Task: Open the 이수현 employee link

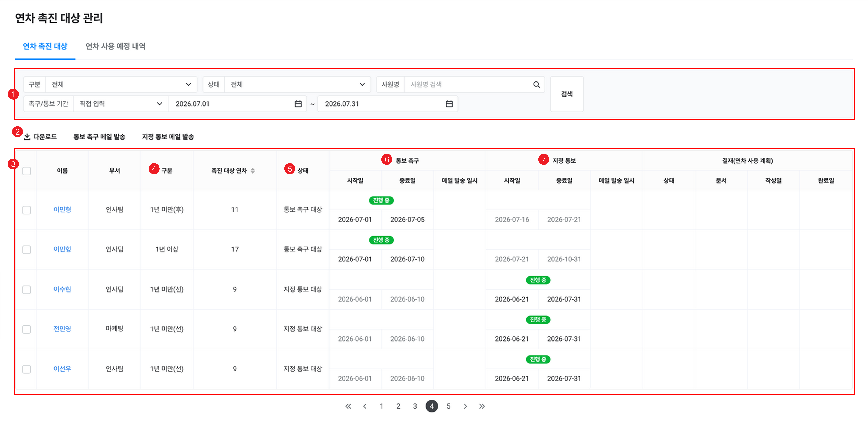Action: [x=62, y=289]
